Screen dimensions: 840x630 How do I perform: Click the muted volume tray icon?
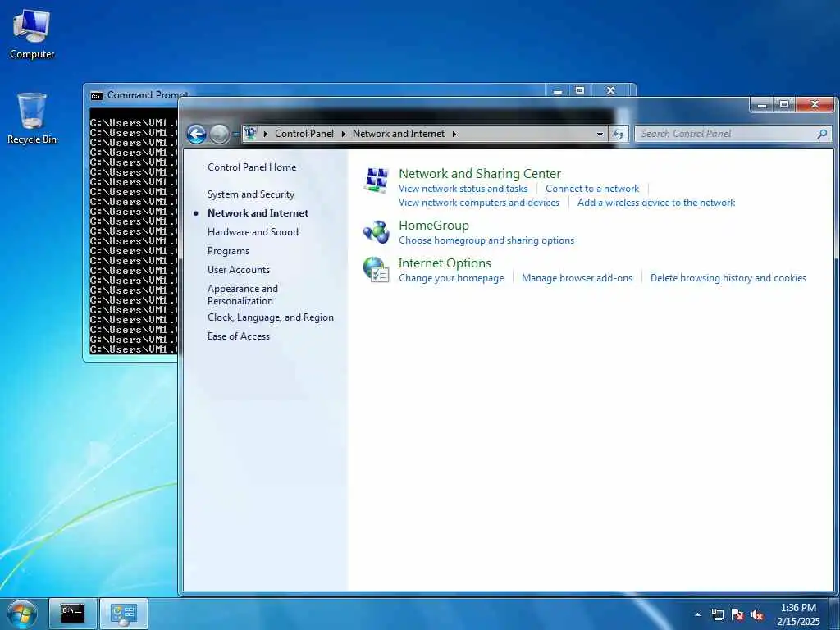(757, 615)
